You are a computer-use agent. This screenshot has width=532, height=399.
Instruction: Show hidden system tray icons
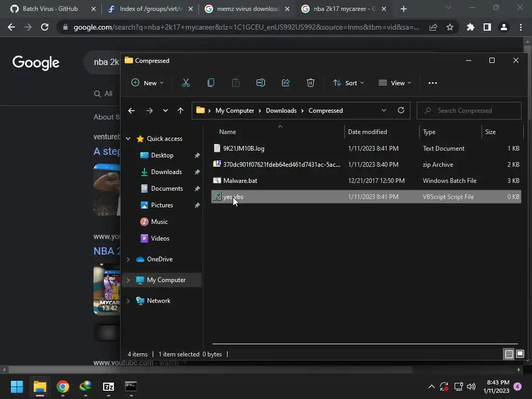coord(432,387)
